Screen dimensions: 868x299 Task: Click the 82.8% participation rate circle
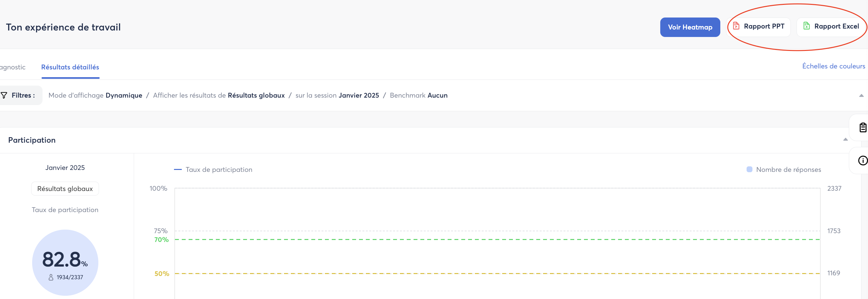click(x=65, y=262)
